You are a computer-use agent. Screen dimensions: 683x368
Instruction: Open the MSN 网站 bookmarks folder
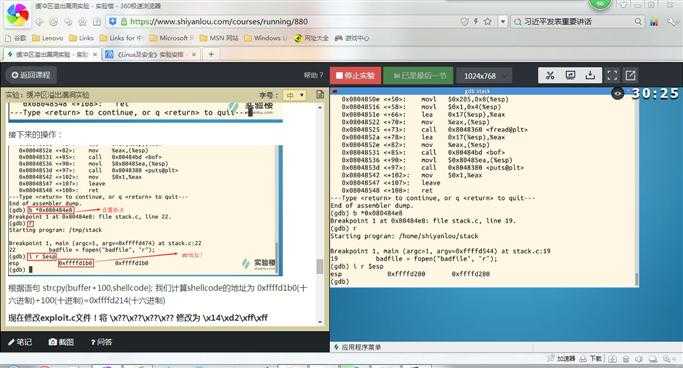(219, 38)
